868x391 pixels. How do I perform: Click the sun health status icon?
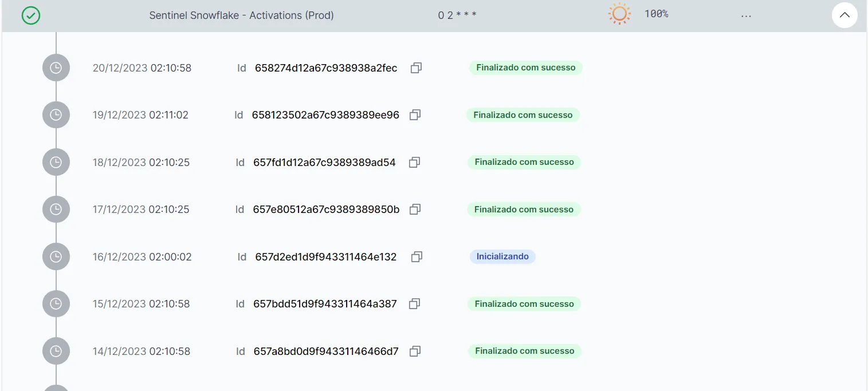(x=619, y=14)
